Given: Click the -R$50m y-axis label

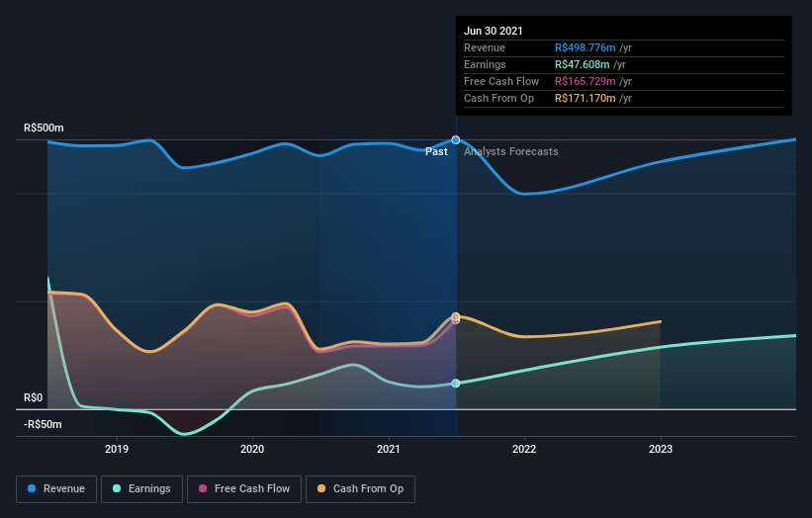Looking at the screenshot, I should [x=43, y=425].
